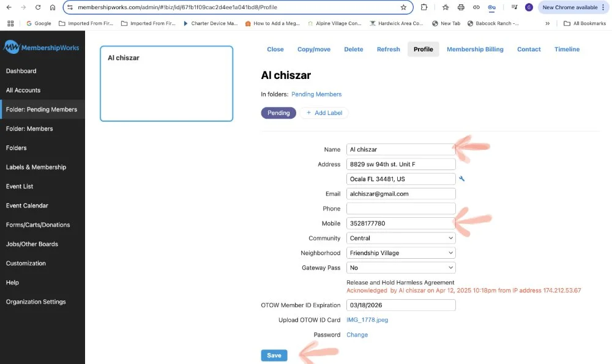Go back using the browser back arrow

[9, 7]
